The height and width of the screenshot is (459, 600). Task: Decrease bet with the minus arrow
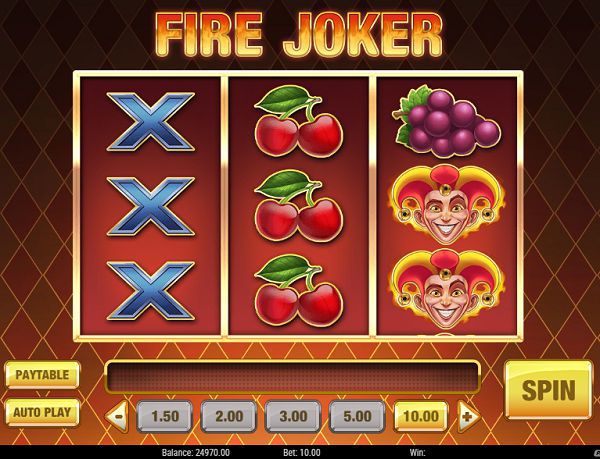tap(117, 417)
